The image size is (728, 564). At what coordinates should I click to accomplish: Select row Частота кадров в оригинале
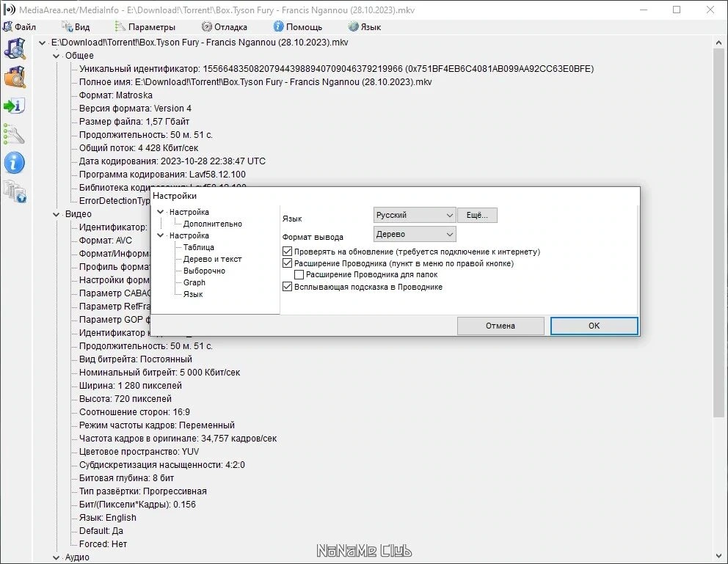(178, 439)
